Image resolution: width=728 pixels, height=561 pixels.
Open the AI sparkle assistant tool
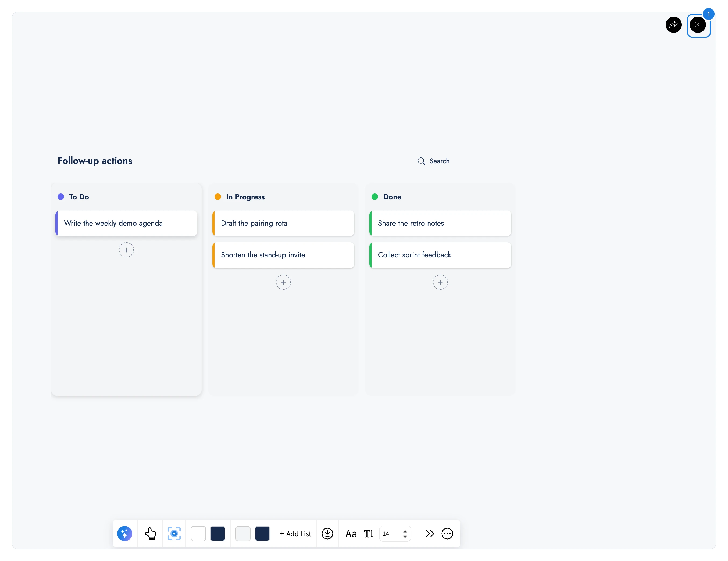point(125,534)
